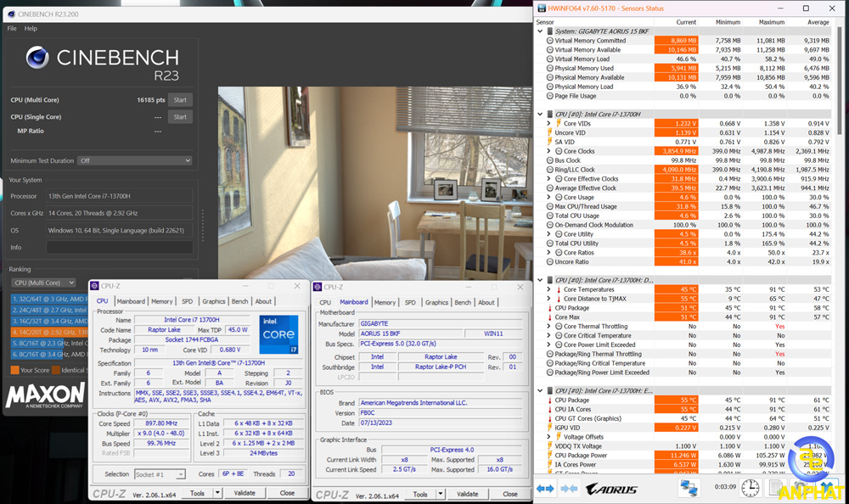Image resolution: width=849 pixels, height=504 pixels.
Task: Open the File menu in Cinebench
Action: tap(12, 28)
